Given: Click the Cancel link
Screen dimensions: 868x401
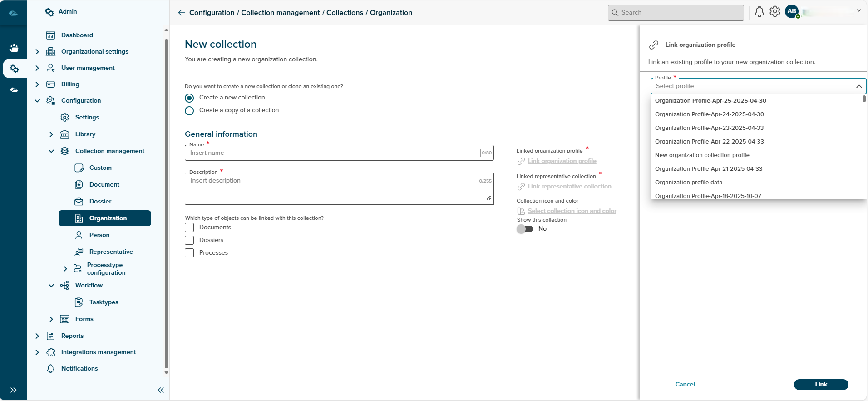Looking at the screenshot, I should (x=685, y=385).
